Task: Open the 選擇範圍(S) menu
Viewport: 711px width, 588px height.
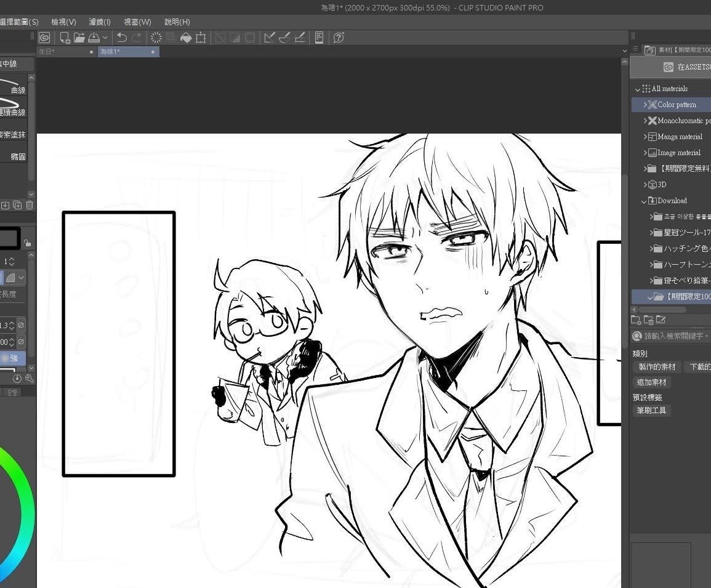Action: coord(19,22)
